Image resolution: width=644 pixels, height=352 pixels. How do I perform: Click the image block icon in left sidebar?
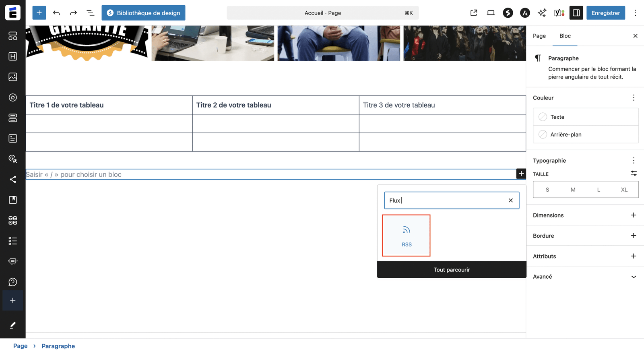tap(13, 77)
